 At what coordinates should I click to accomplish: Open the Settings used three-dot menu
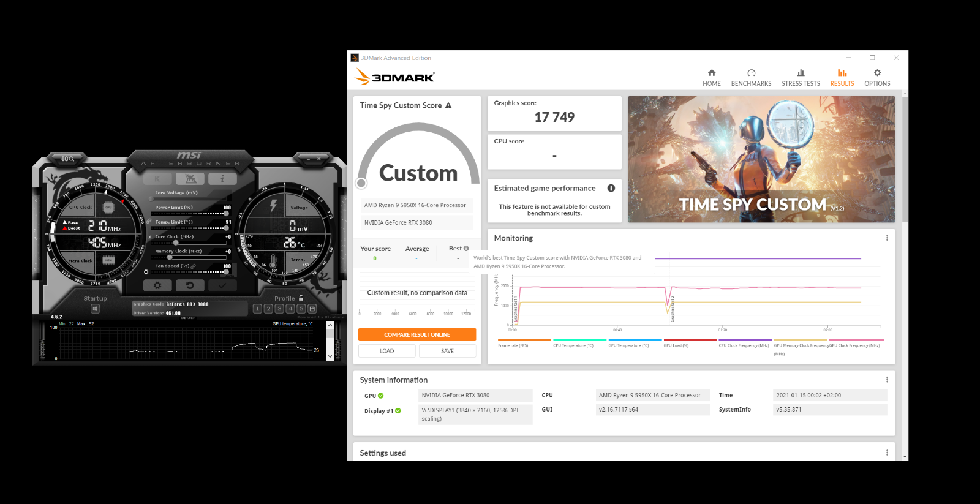887,453
